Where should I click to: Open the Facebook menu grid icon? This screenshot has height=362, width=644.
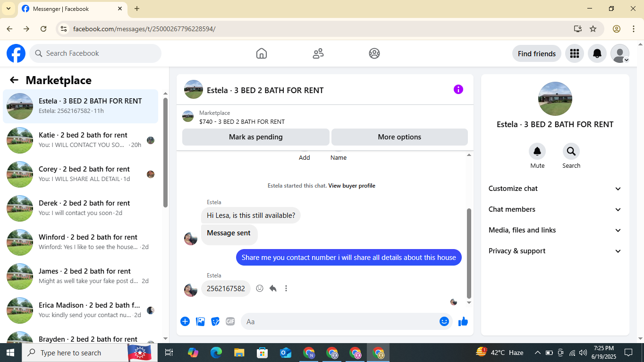coord(575,53)
